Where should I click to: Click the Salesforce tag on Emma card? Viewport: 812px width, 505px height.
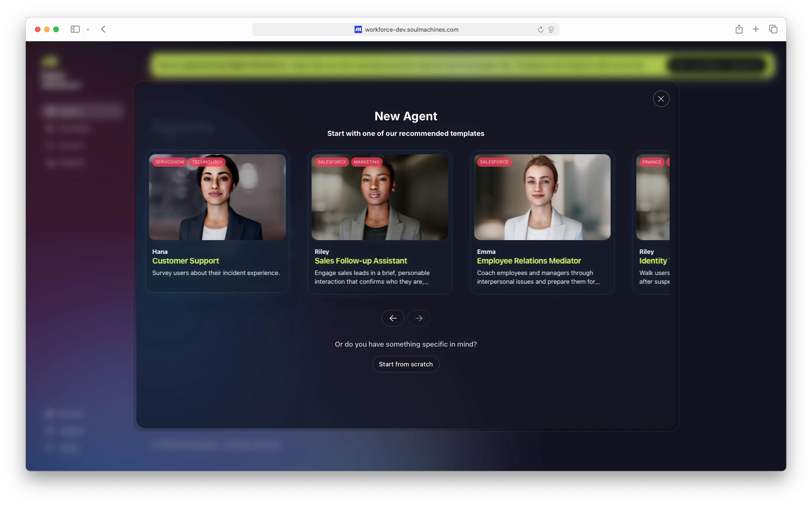[494, 162]
